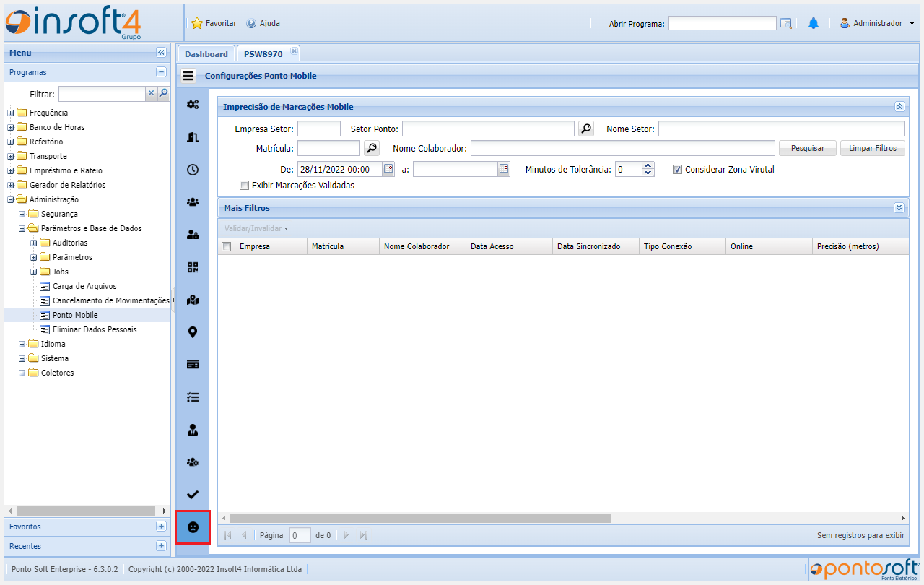This screenshot has height=585, width=924.
Task: Enable Exibir Marcações Validadas checkbox
Action: (x=244, y=185)
